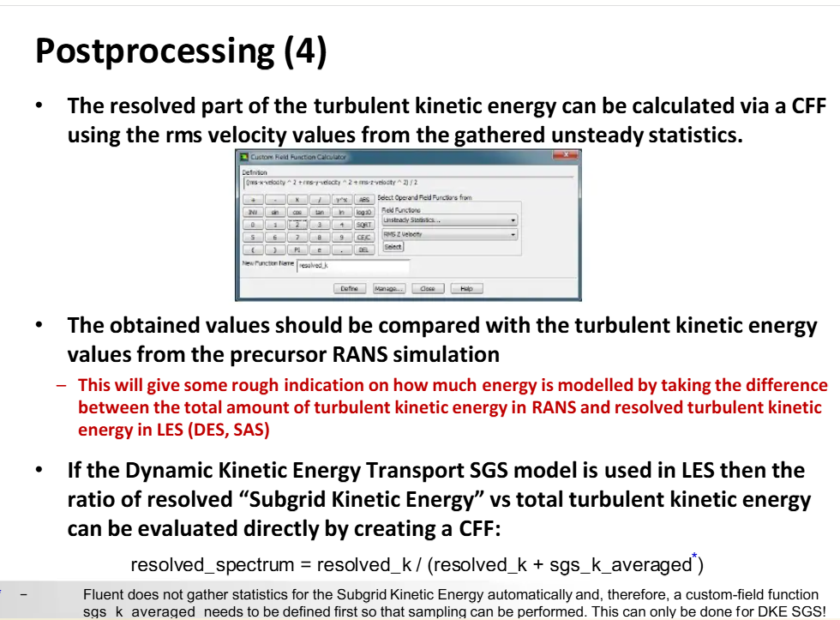Click the 'Postprocessing (4)' slide title
This screenshot has width=840, height=620.
[181, 51]
